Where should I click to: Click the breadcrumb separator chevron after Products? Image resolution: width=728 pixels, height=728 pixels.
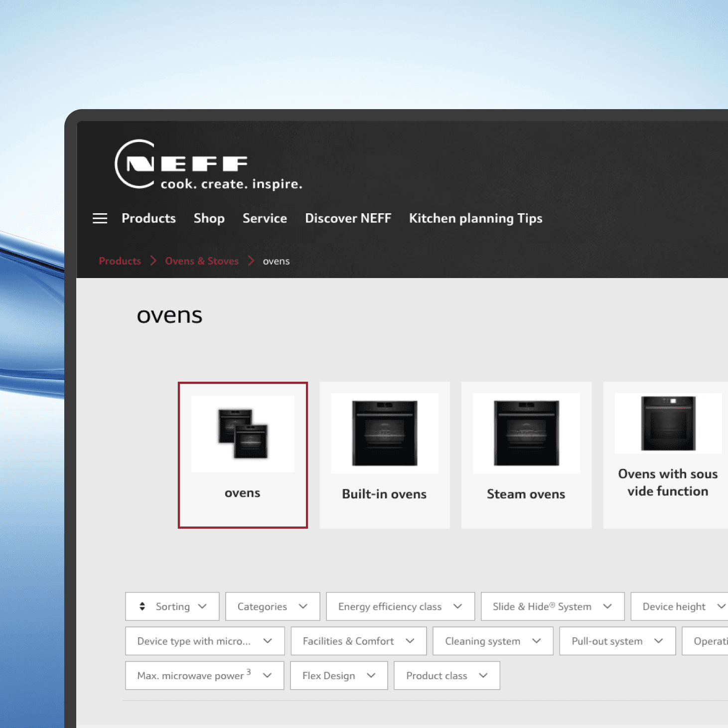point(153,261)
